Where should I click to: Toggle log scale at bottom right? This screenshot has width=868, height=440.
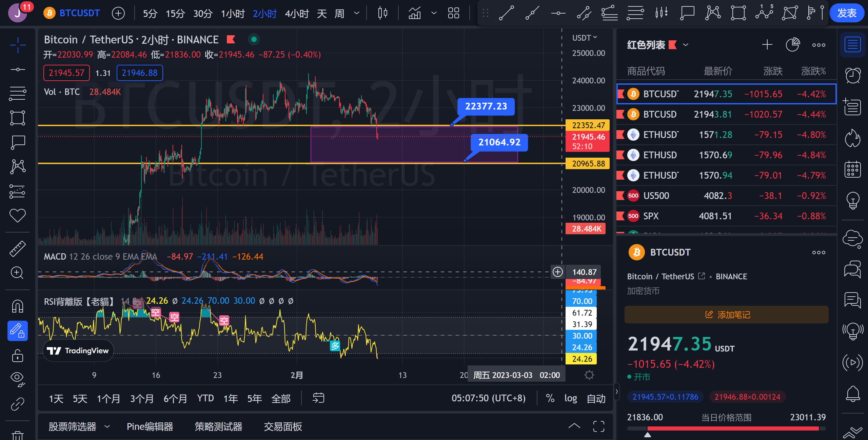pos(571,399)
